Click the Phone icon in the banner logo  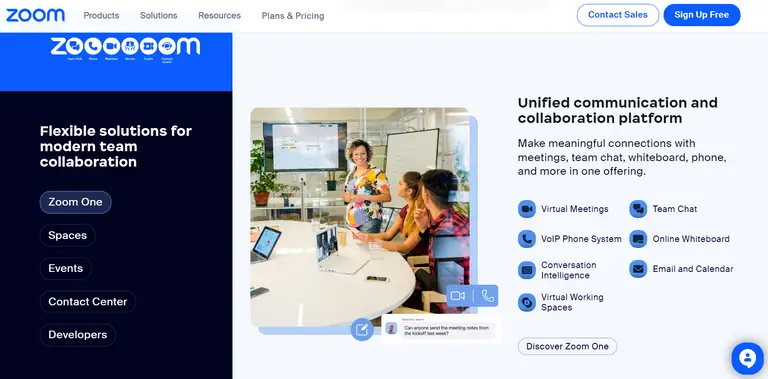(93, 47)
